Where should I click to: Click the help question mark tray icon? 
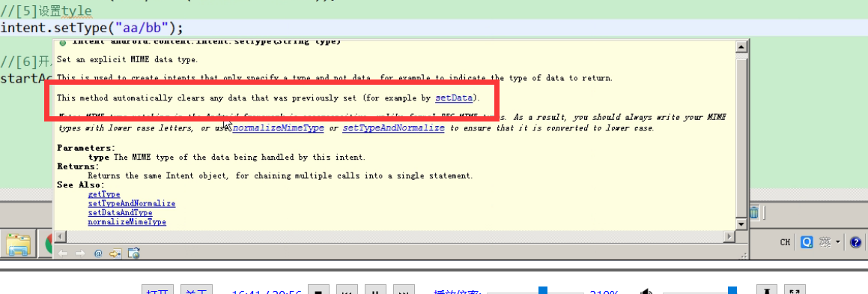pos(856,241)
